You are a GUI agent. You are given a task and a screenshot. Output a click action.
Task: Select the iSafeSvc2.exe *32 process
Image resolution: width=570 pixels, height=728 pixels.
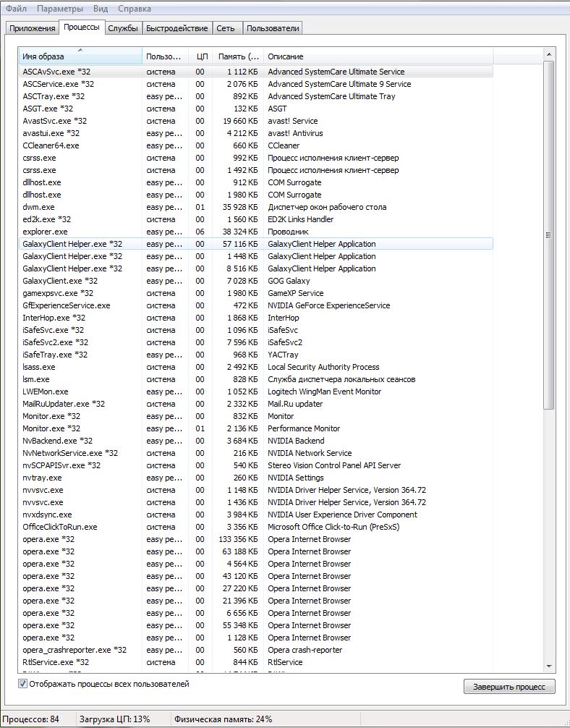(256, 342)
